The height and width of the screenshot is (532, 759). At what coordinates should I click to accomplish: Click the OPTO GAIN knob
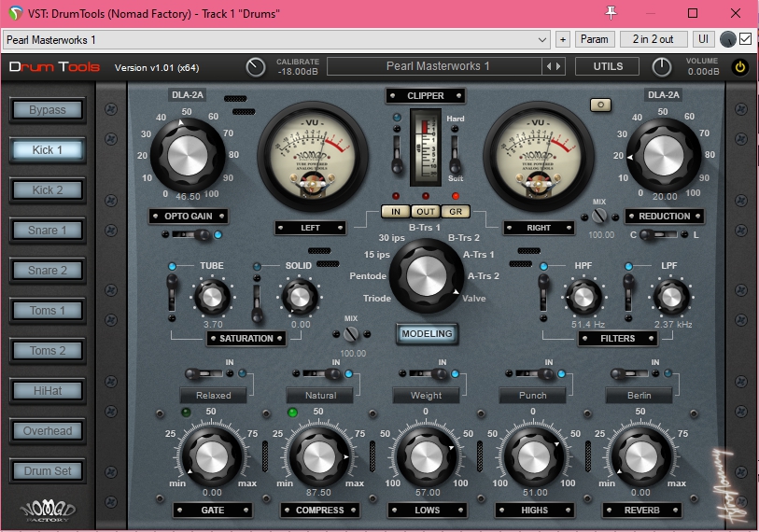pos(188,155)
